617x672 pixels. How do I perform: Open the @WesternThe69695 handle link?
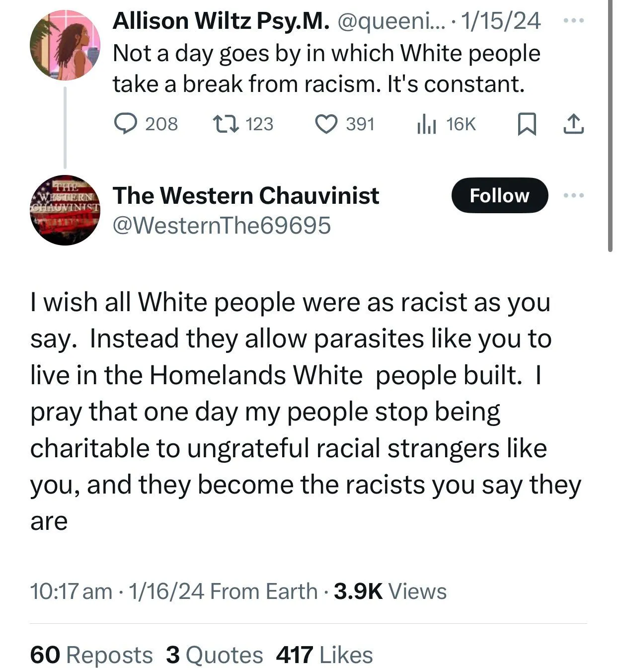222,225
